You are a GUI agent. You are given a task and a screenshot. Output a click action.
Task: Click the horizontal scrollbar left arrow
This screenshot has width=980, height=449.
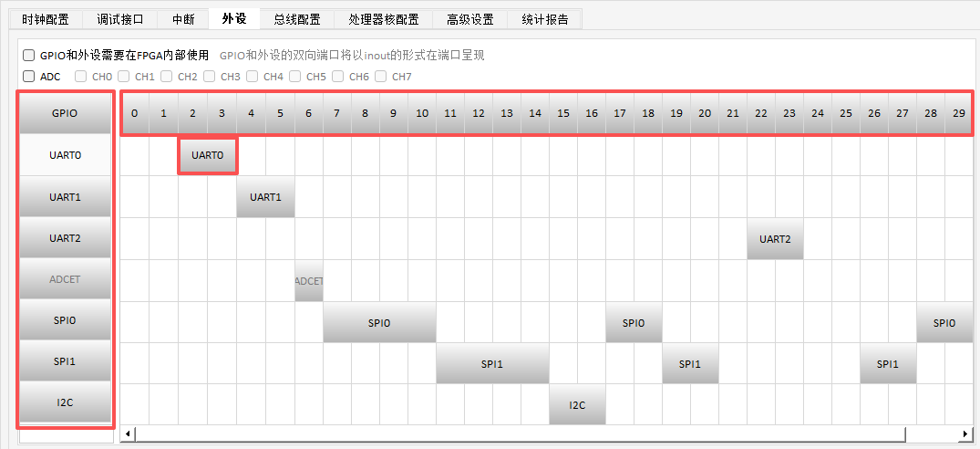[128, 433]
